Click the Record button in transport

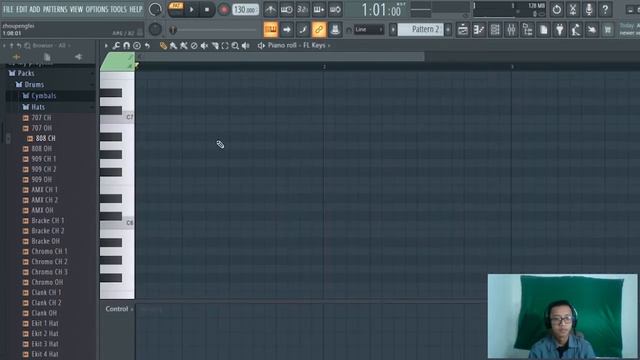(223, 9)
